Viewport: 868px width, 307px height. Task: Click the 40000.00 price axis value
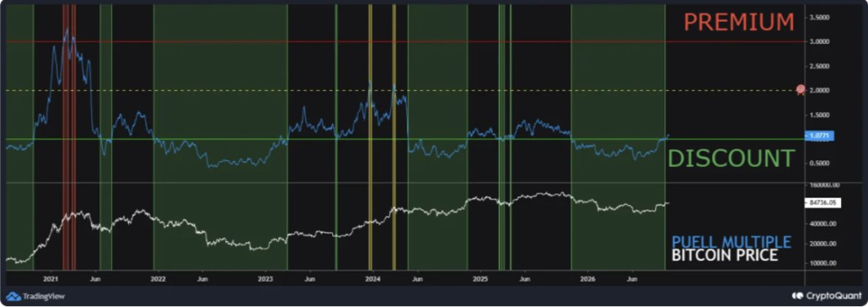(x=822, y=224)
